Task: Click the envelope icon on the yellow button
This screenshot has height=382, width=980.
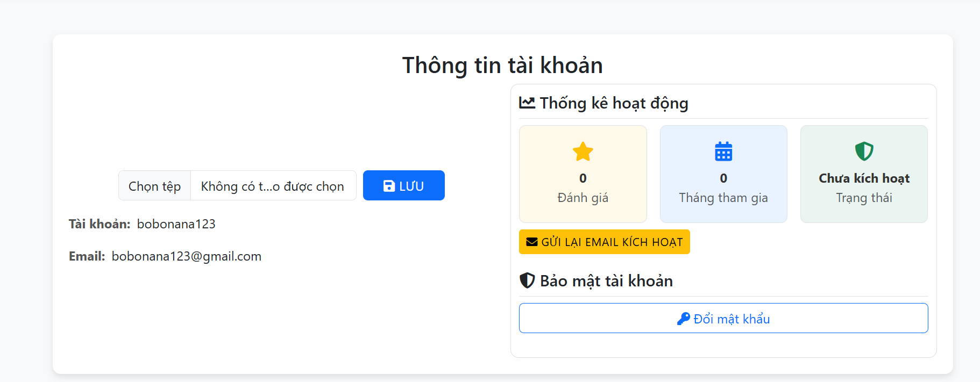Action: click(532, 242)
